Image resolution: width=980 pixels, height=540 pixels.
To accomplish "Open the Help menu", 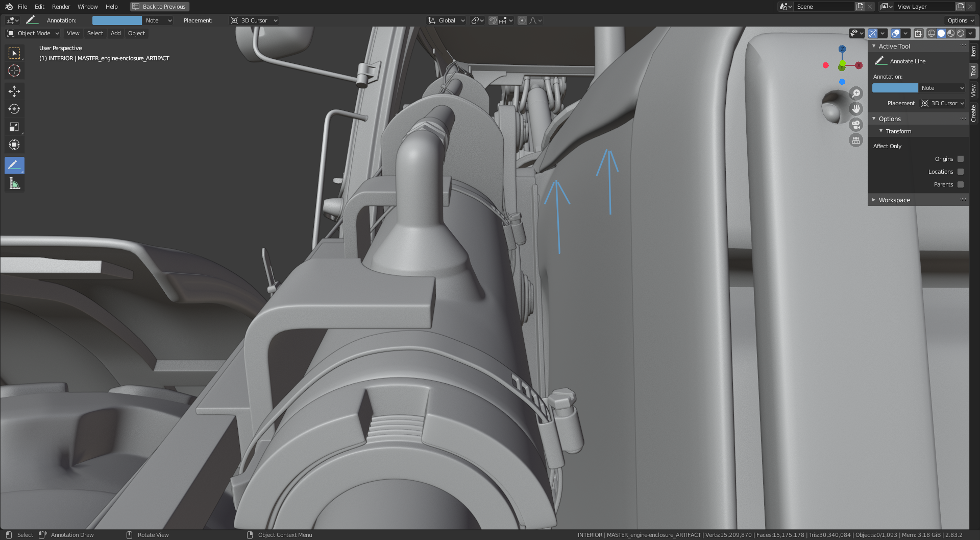I will [x=111, y=7].
